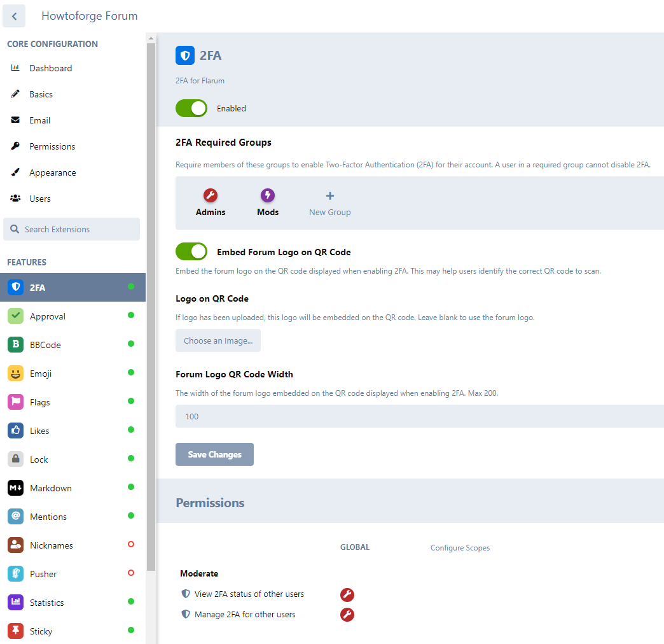This screenshot has height=644, width=664.
Task: Click the BBCode extension icon
Action: [15, 345]
